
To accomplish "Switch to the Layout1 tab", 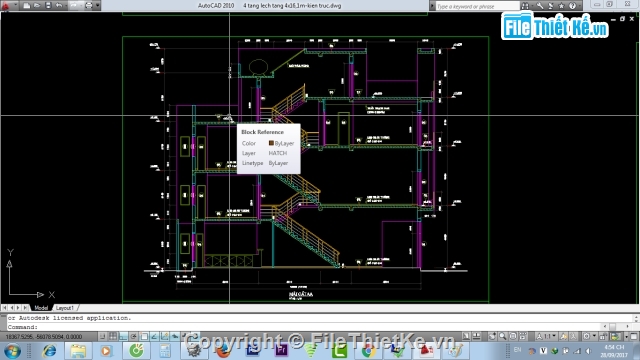I will point(65,308).
